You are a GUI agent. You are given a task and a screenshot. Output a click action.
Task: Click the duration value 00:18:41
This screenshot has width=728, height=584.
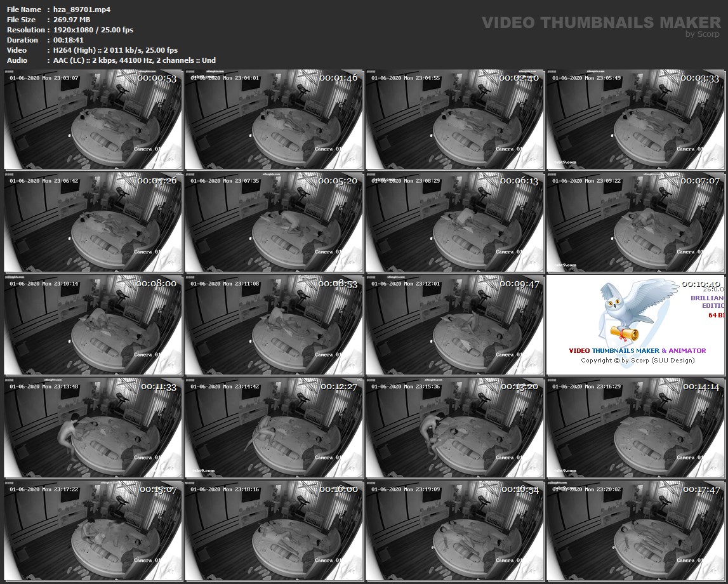69,40
